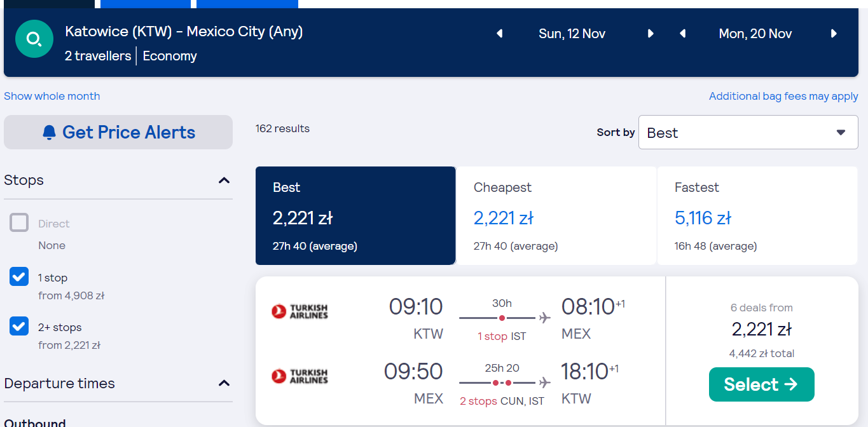Click the bell icon in Get Price Alerts
Viewport: 868px width, 427px height.
pos(49,132)
